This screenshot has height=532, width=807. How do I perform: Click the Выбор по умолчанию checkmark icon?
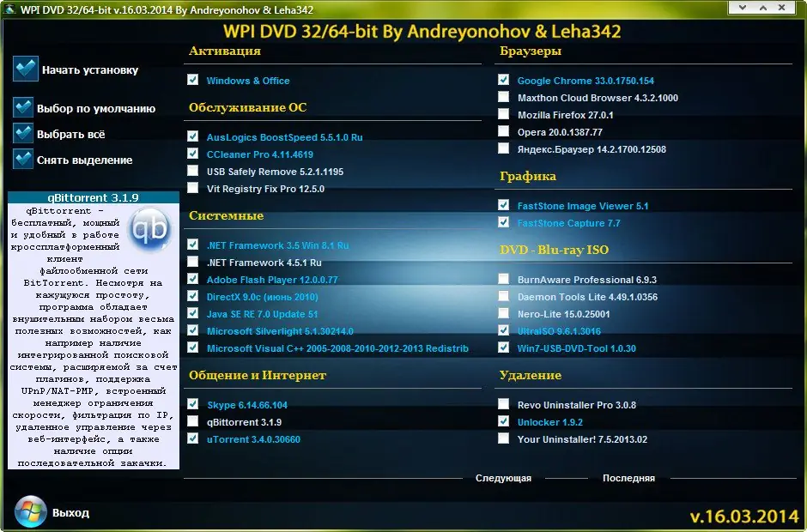pos(23,107)
